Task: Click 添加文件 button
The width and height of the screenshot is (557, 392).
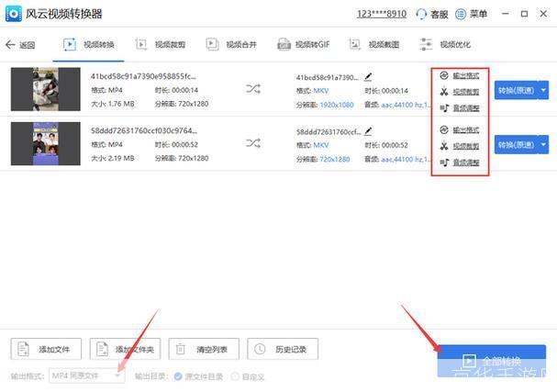Action: (x=46, y=349)
